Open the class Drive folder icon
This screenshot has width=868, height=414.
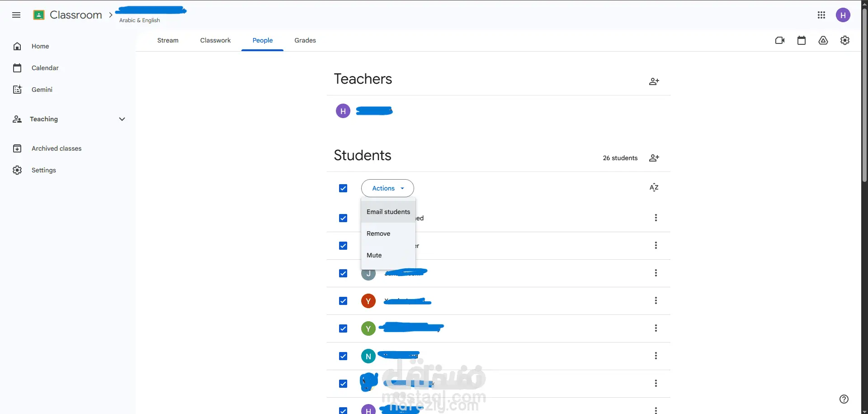pyautogui.click(x=823, y=40)
